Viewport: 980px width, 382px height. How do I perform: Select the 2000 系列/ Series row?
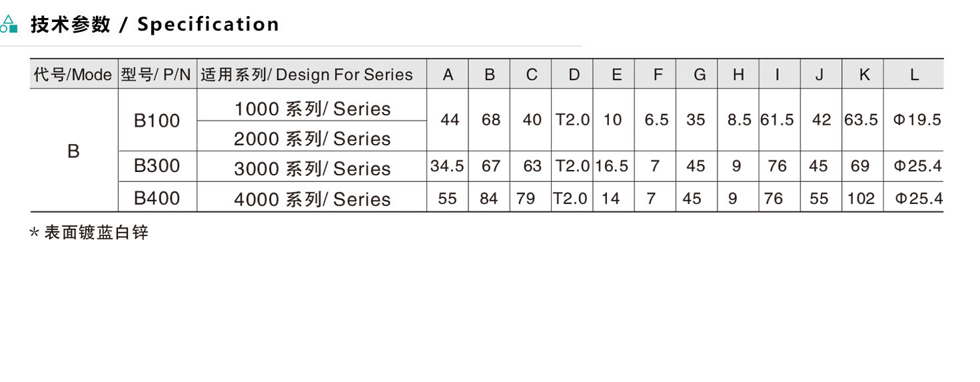pos(312,139)
